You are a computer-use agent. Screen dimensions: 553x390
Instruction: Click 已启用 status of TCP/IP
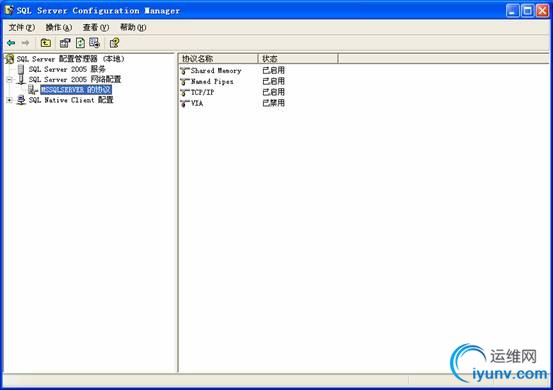273,92
